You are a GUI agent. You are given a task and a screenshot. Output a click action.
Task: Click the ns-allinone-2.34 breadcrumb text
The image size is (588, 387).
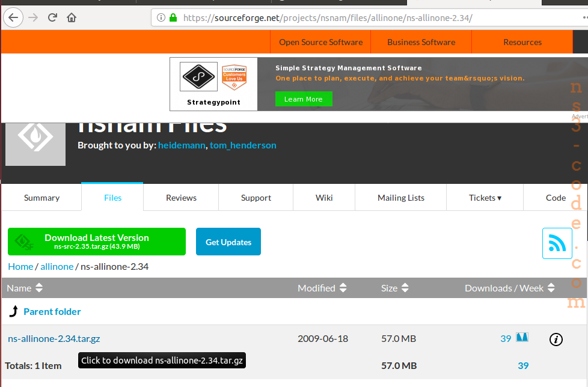114,266
